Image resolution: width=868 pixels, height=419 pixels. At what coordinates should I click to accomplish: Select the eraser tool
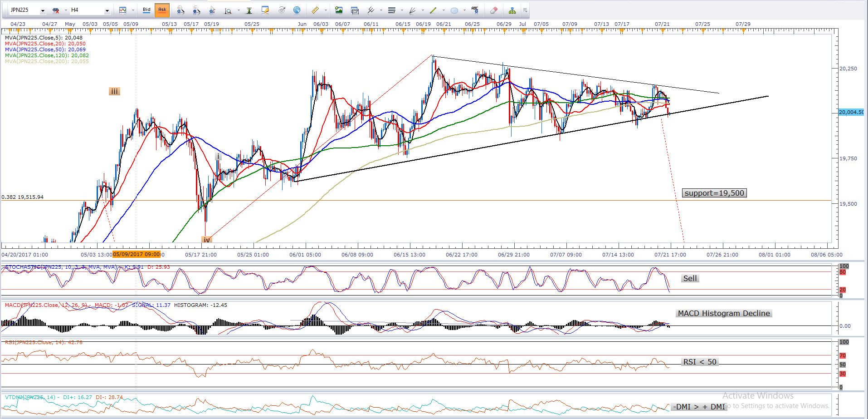pyautogui.click(x=494, y=10)
